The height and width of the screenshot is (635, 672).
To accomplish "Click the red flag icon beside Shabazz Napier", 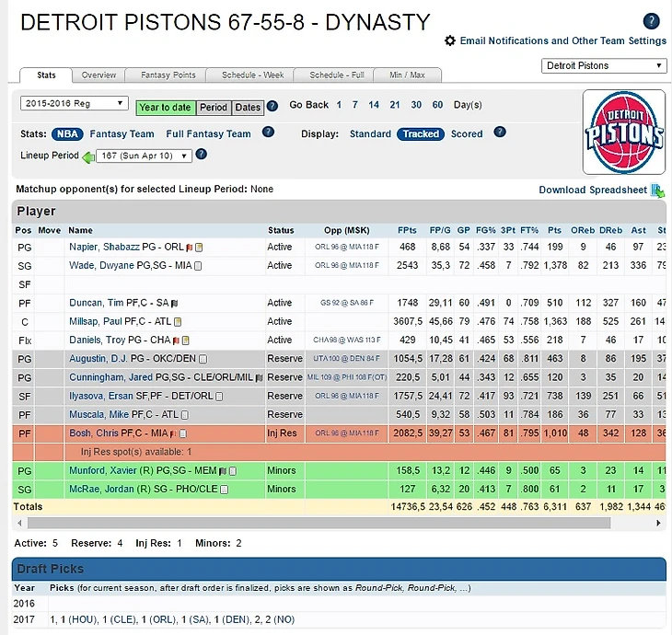I will tap(187, 248).
